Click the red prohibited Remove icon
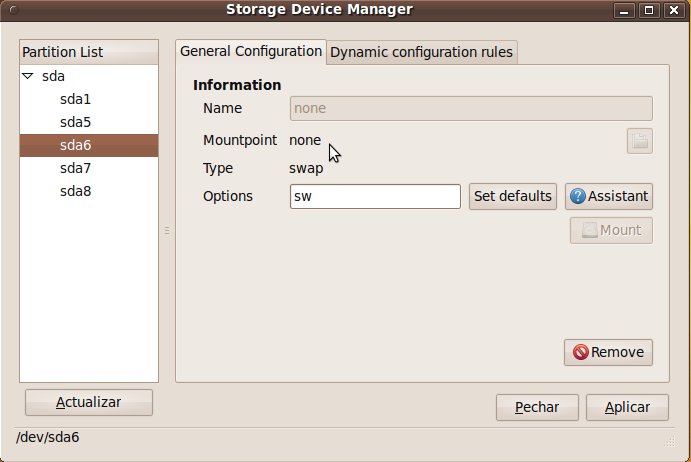The height and width of the screenshot is (462, 691). (580, 352)
